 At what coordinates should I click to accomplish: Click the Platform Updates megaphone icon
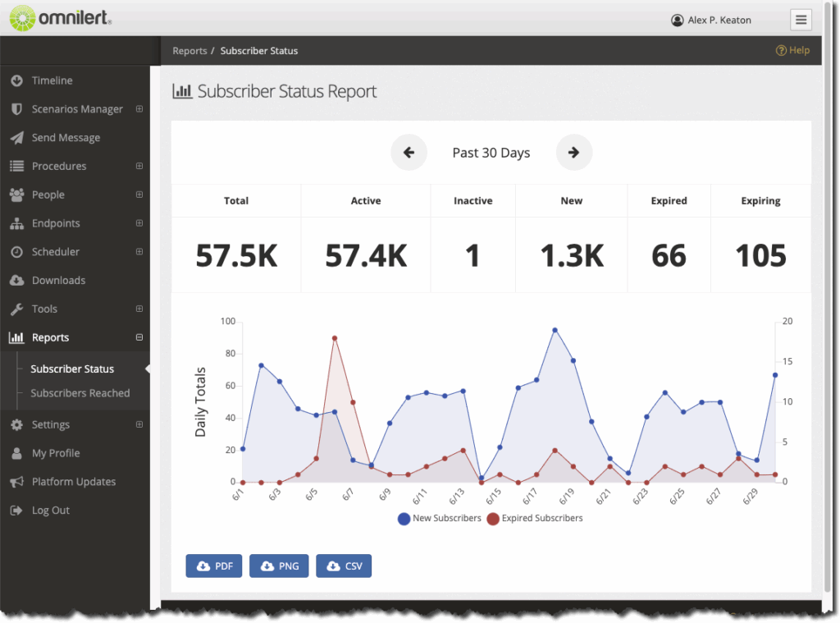tap(16, 482)
